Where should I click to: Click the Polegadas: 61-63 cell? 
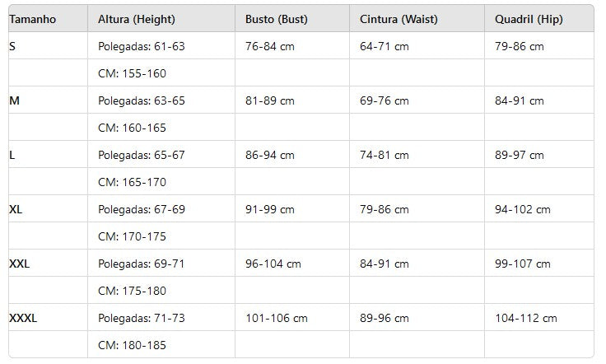tap(142, 46)
